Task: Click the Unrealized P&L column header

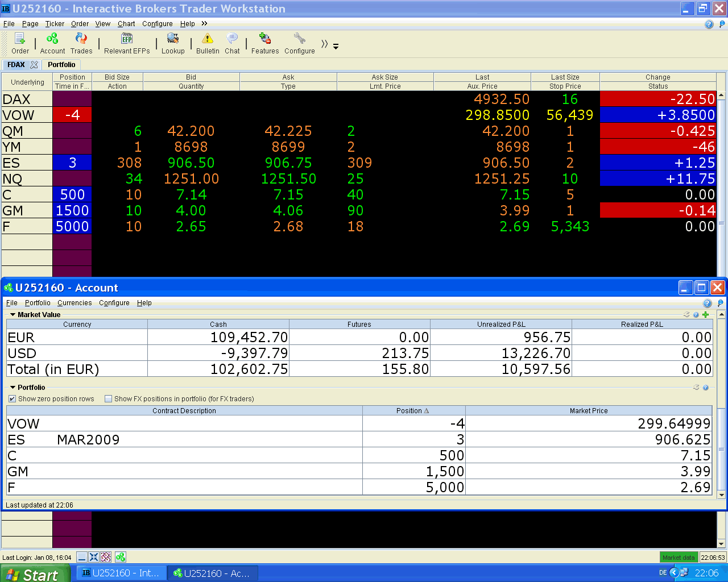Action: (501, 324)
